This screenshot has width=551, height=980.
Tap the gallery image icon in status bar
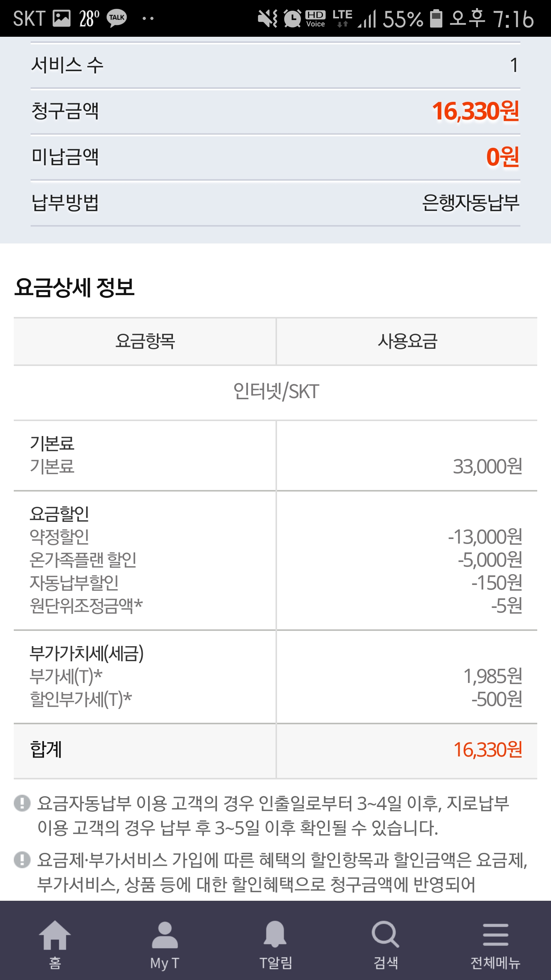pos(61,18)
